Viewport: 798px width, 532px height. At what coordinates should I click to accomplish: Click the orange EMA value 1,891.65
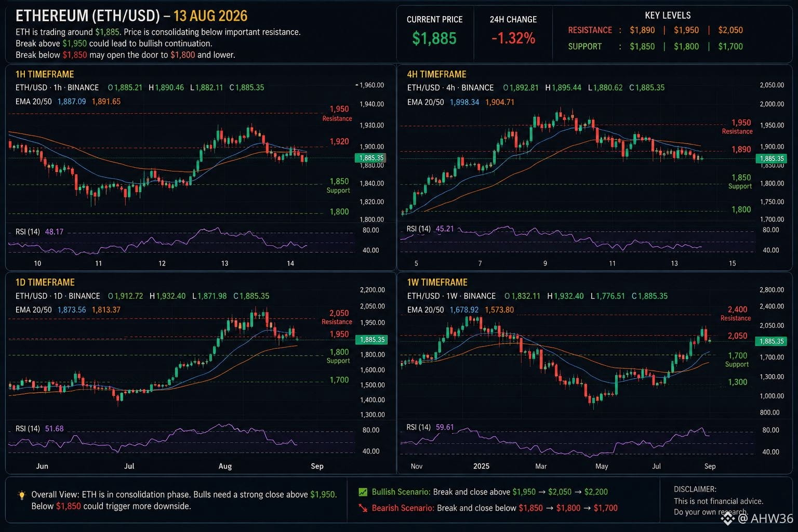[106, 101]
